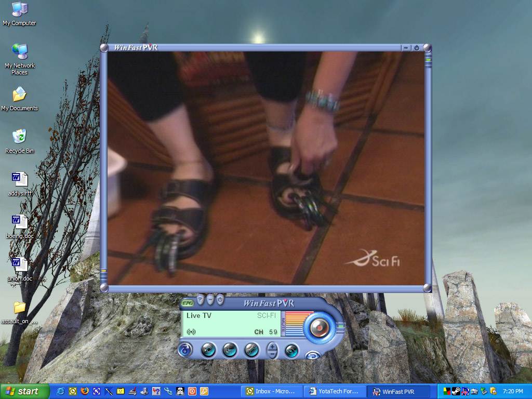Open the Recycle Bin desktop icon
The height and width of the screenshot is (399, 532).
pyautogui.click(x=19, y=141)
